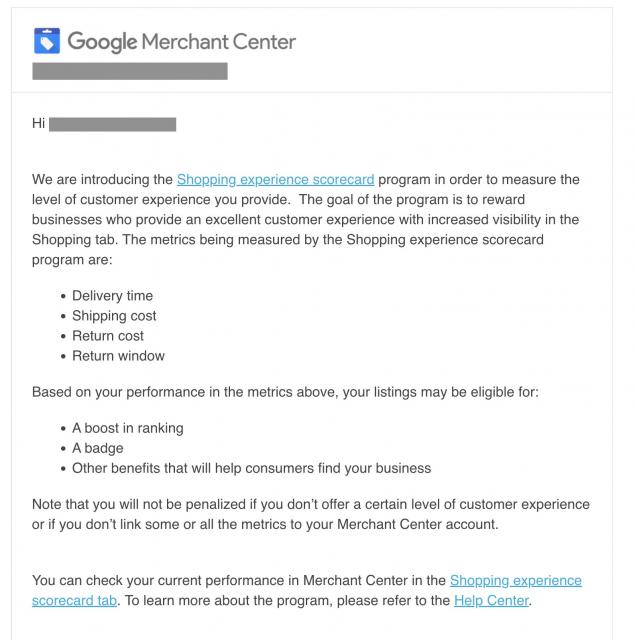
Task: Click the "Merchant Center" header text
Action: tap(218, 42)
